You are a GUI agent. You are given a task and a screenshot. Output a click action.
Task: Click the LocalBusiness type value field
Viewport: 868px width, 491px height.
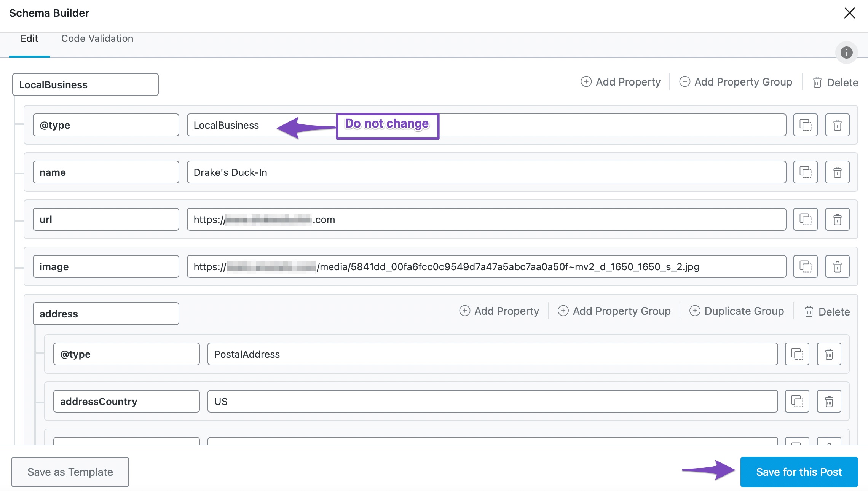(487, 125)
